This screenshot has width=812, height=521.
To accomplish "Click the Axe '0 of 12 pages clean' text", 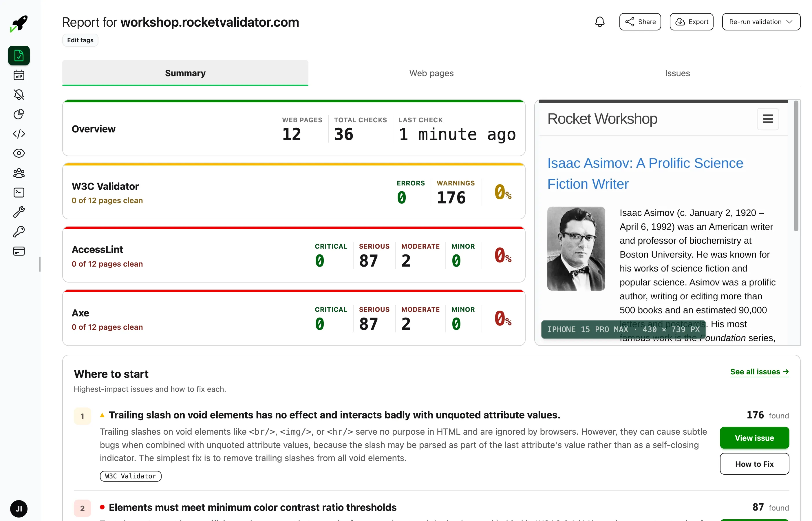I will pos(107,327).
